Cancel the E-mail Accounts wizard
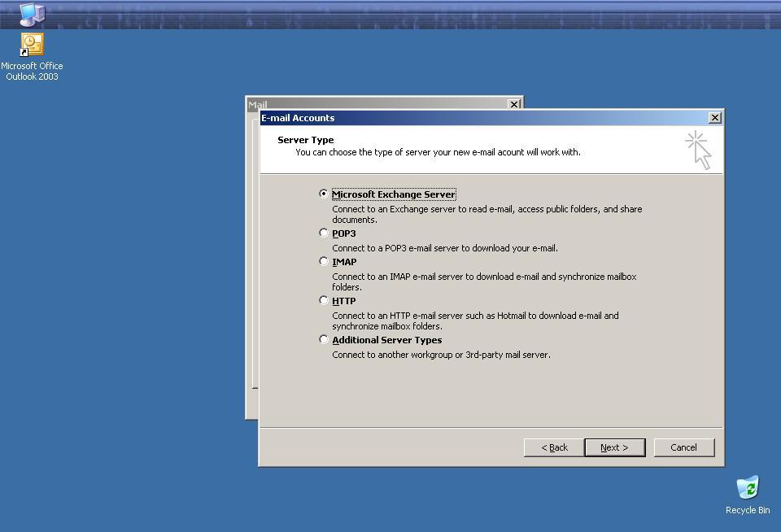Screen dimensions: 781x532 click(x=684, y=447)
